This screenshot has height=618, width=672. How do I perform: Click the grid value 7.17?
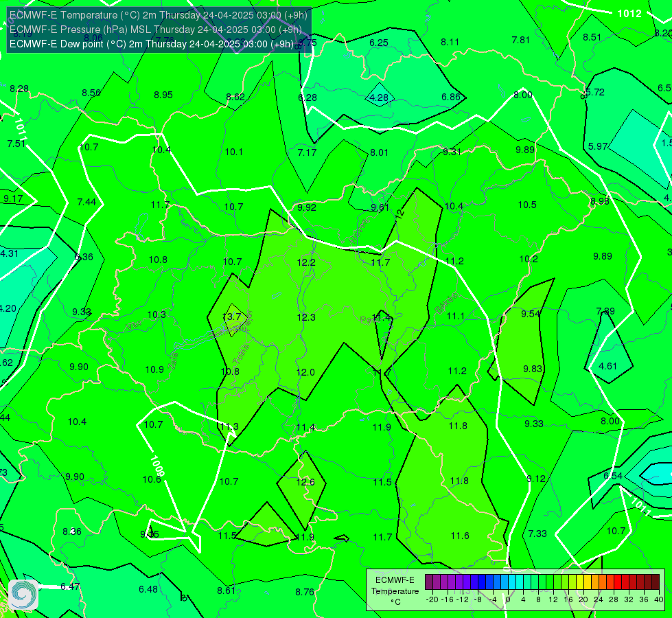tap(307, 152)
